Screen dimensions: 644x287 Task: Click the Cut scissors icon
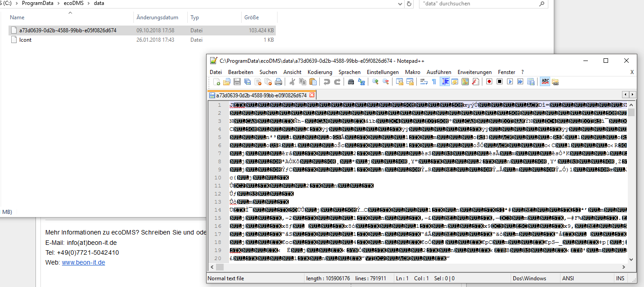[x=292, y=82]
